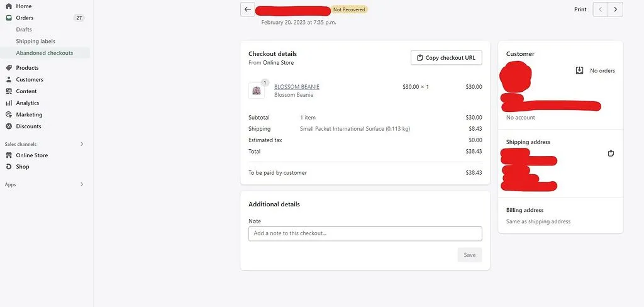644x307 pixels.
Task: Go to previous abandoned checkout arrow
Action: point(601,9)
